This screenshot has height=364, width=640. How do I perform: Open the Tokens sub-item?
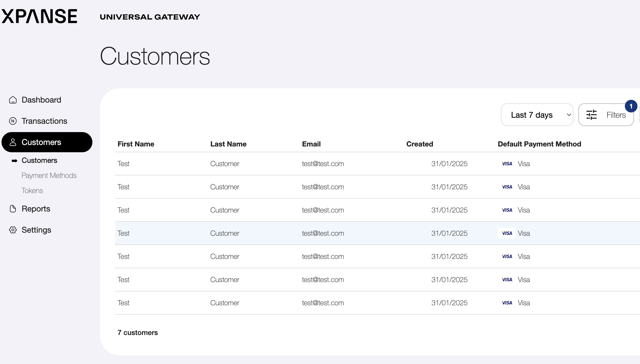tap(32, 191)
